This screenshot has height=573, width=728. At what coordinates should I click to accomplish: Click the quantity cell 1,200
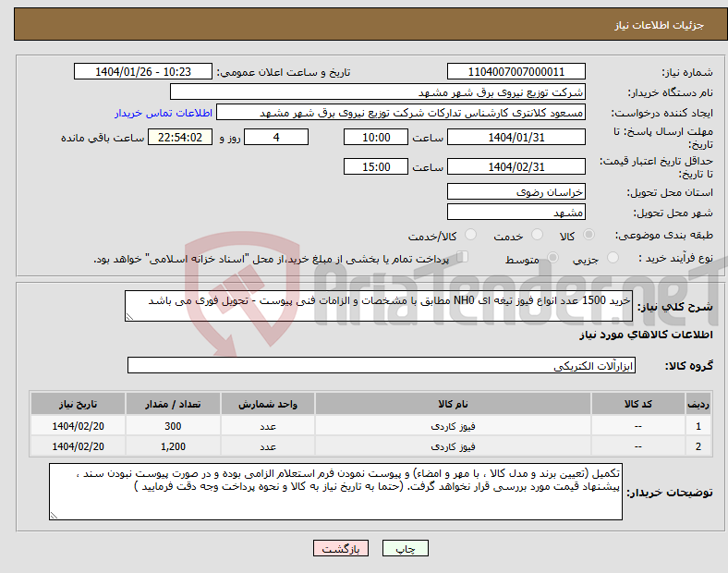pyautogui.click(x=173, y=446)
